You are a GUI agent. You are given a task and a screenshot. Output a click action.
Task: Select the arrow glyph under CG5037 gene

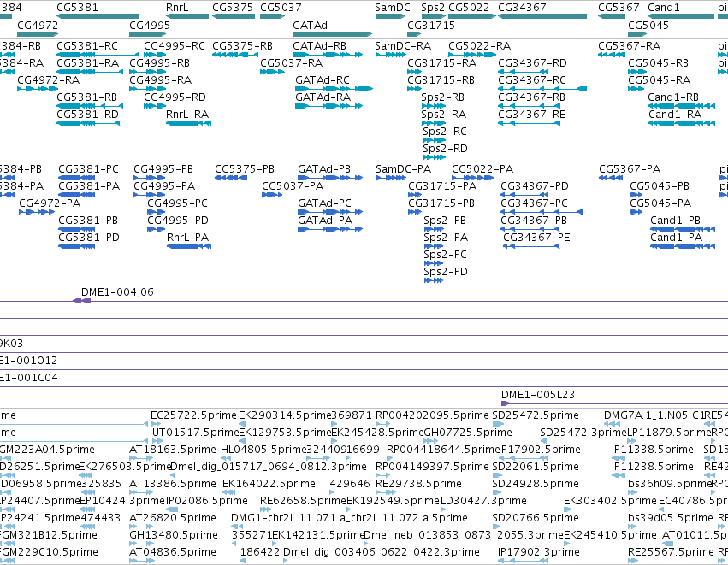pos(272,16)
